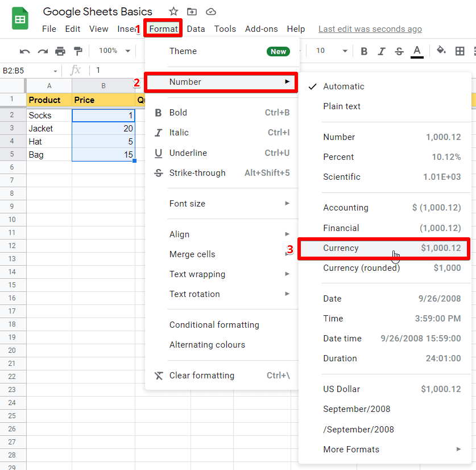Viewport: 476px width, 470px height.
Task: Toggle bold formatting
Action: pos(364,51)
